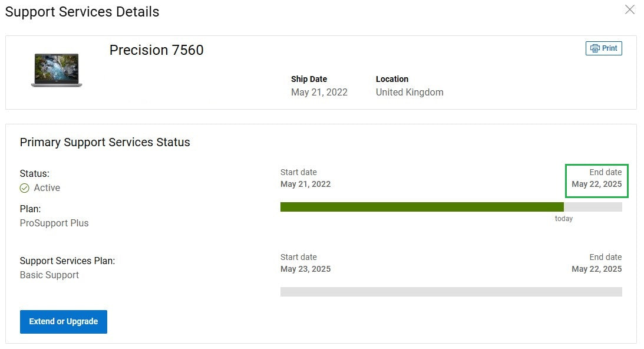Viewport: 644px width, 349px height.
Task: Click the United Kingdom location text
Action: tap(409, 92)
